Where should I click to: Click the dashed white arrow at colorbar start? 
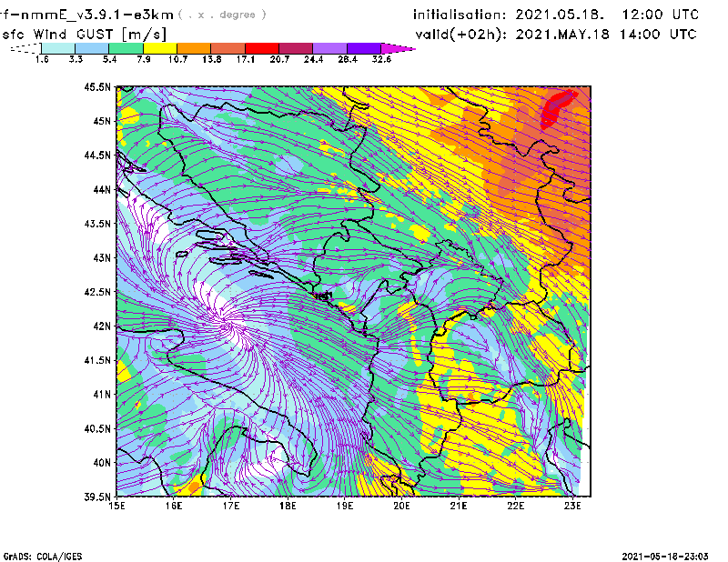click(25, 48)
